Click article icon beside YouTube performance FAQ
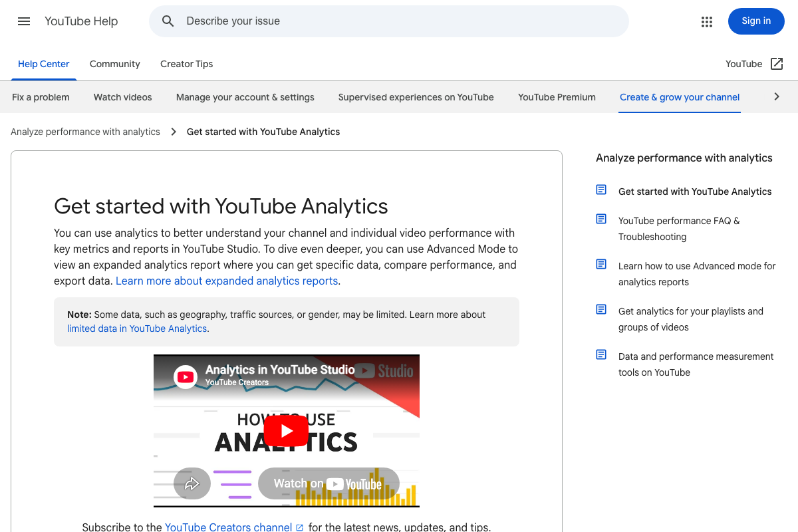This screenshot has height=532, width=798. coord(601,219)
